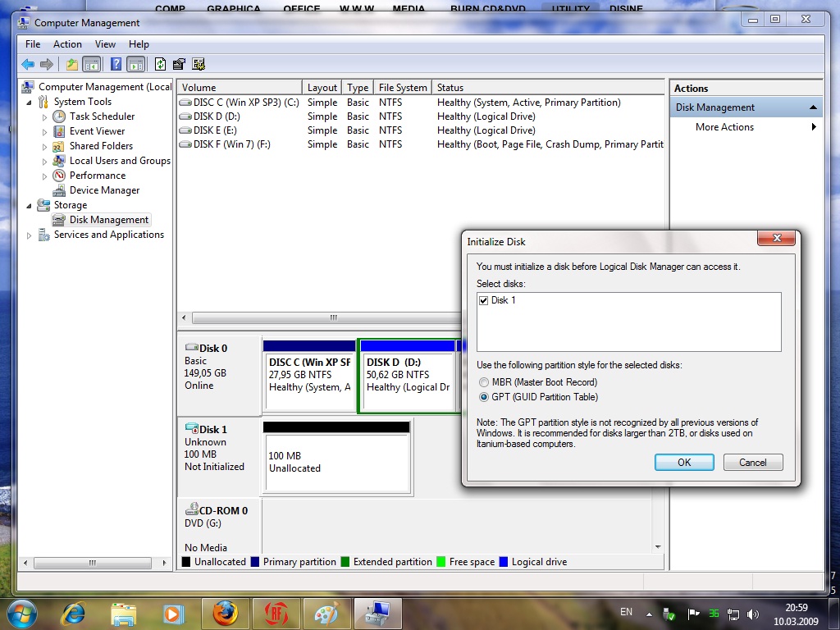Select the Storage node

tap(71, 205)
